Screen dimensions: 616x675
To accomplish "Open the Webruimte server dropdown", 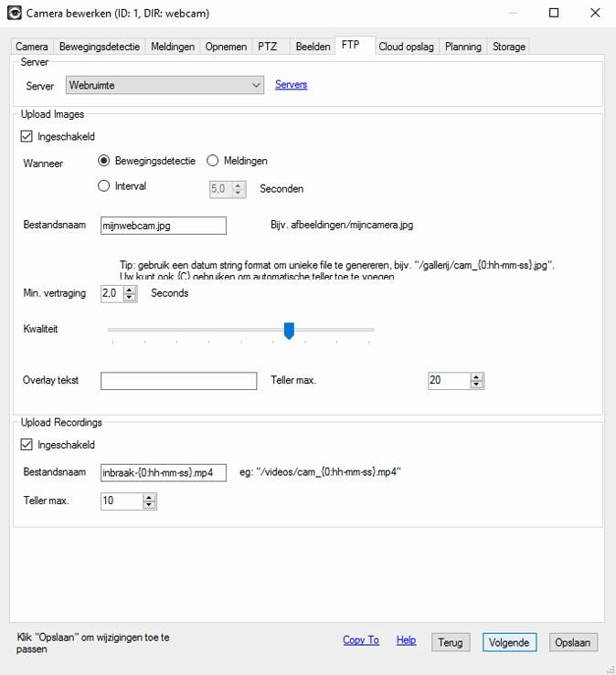I will pyautogui.click(x=165, y=85).
